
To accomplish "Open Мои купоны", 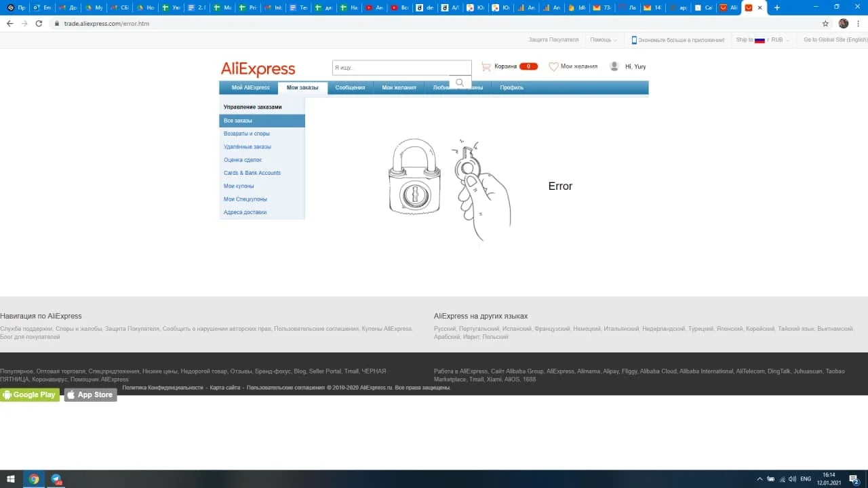I will [x=239, y=186].
